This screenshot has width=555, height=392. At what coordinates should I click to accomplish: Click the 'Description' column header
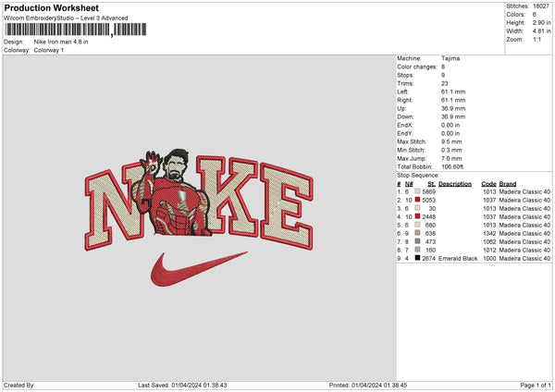click(455, 184)
